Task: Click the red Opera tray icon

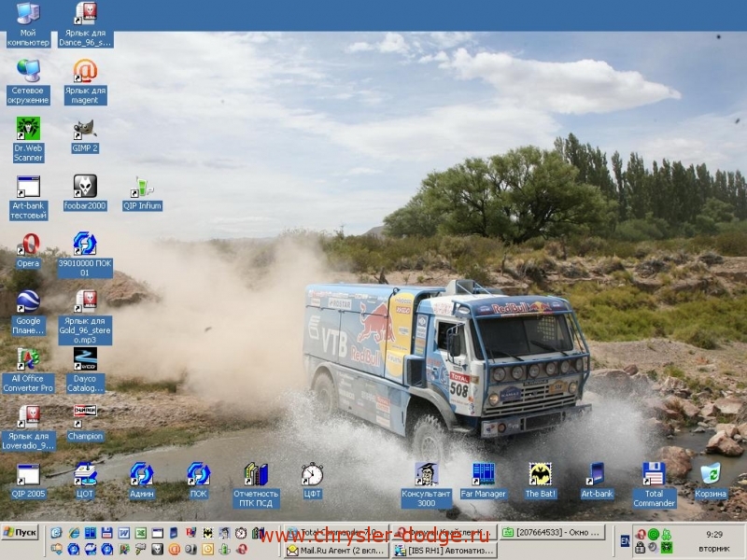Action: point(641,534)
